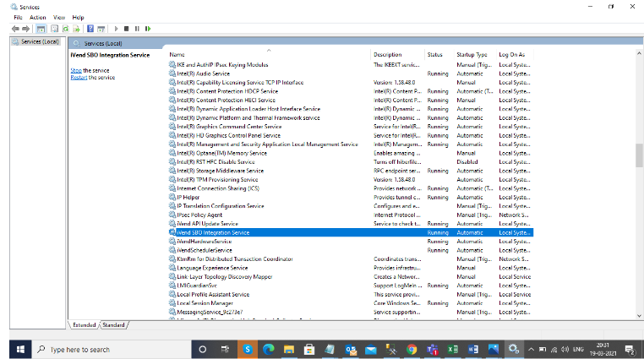Open Word from the taskbar

click(472, 350)
